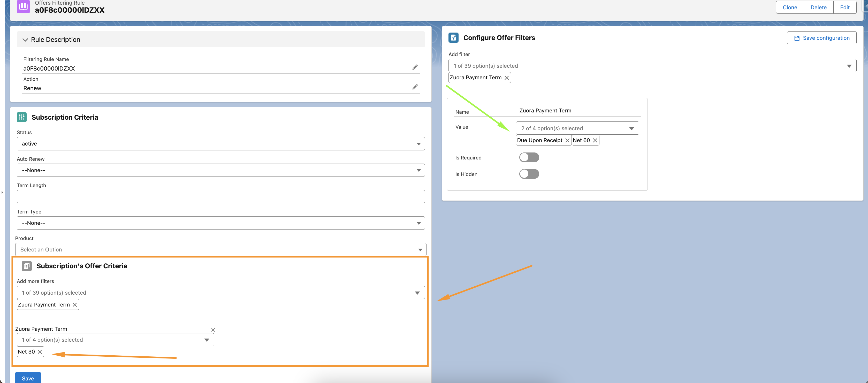Close the Zuora Payment Term criteria row
Screen dimensions: 868x383
coord(213,330)
